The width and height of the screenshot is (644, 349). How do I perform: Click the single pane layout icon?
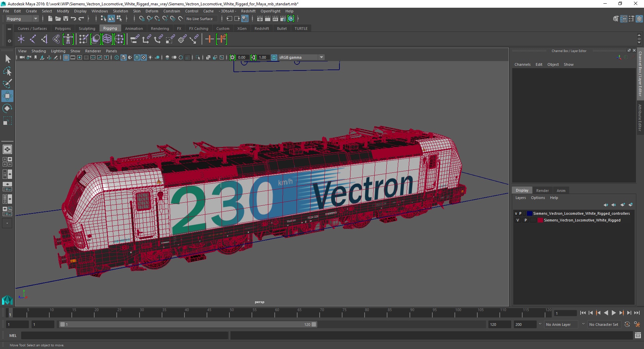pos(7,149)
